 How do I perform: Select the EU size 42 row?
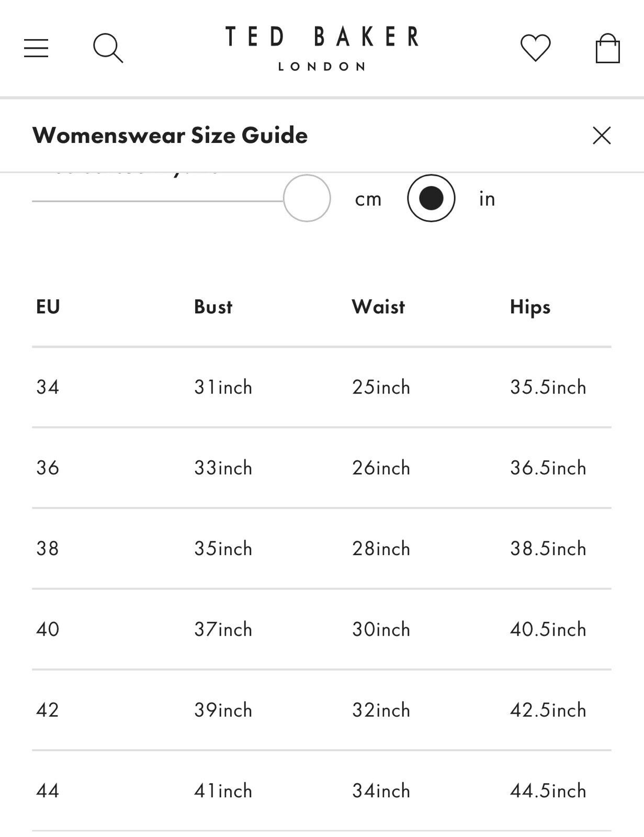click(x=322, y=710)
